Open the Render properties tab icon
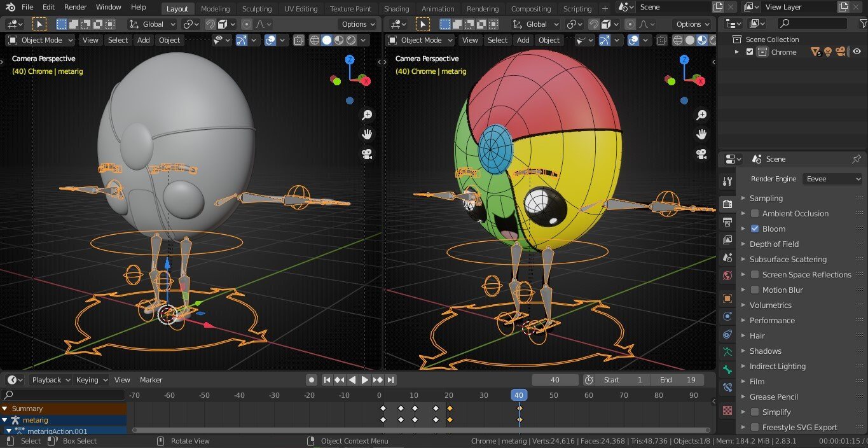 pos(728,204)
